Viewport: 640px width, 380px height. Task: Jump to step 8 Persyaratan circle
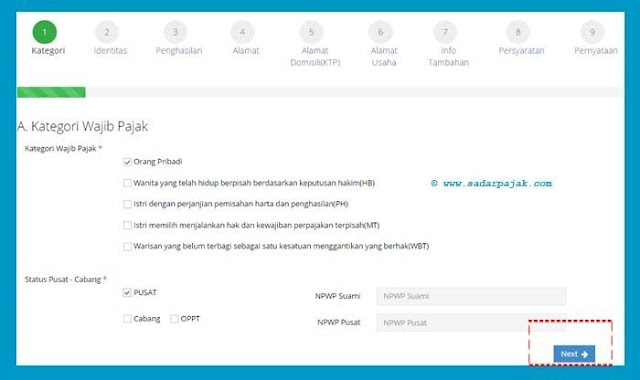[x=518, y=32]
